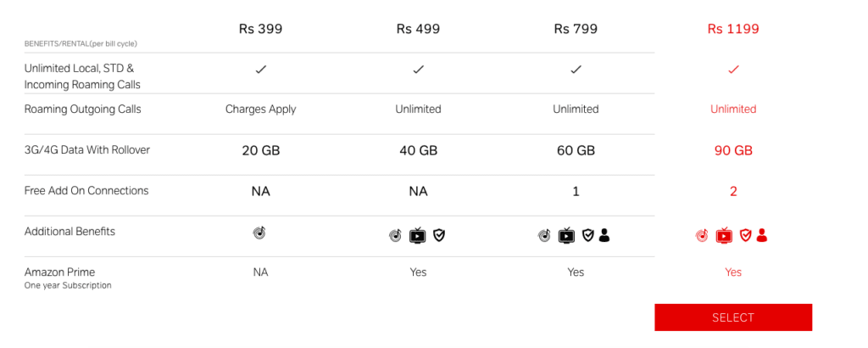The width and height of the screenshot is (868, 348).
Task: Click the 90 GB data value
Action: coord(733,151)
